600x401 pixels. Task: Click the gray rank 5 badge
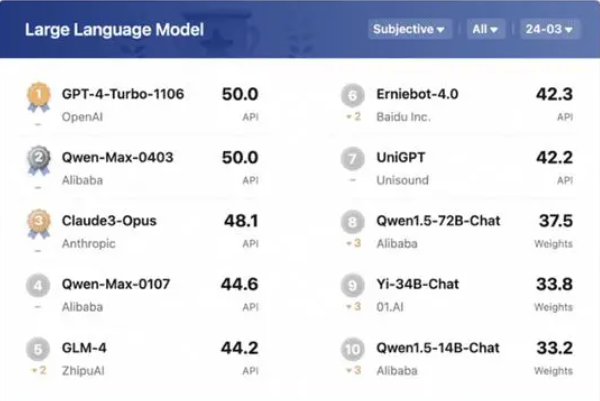(38, 349)
